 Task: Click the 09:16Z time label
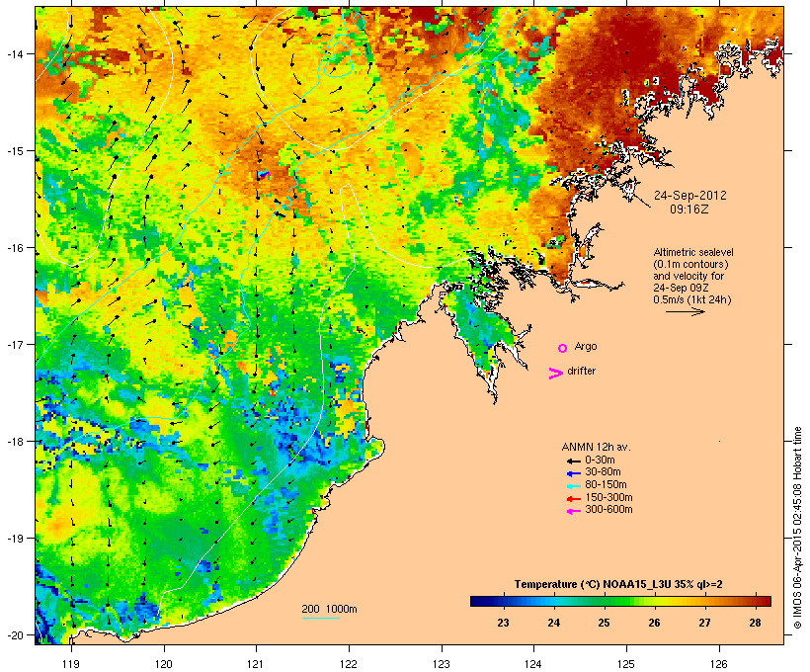(x=689, y=210)
